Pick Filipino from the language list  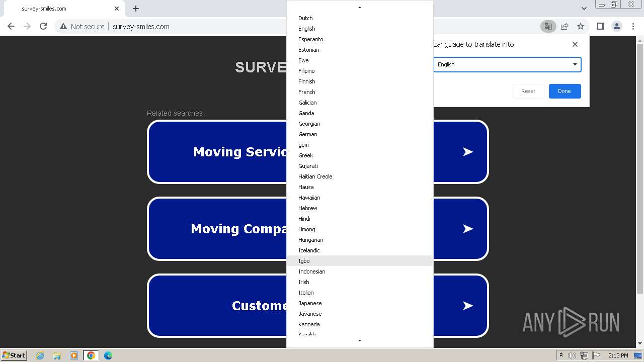(360, 71)
